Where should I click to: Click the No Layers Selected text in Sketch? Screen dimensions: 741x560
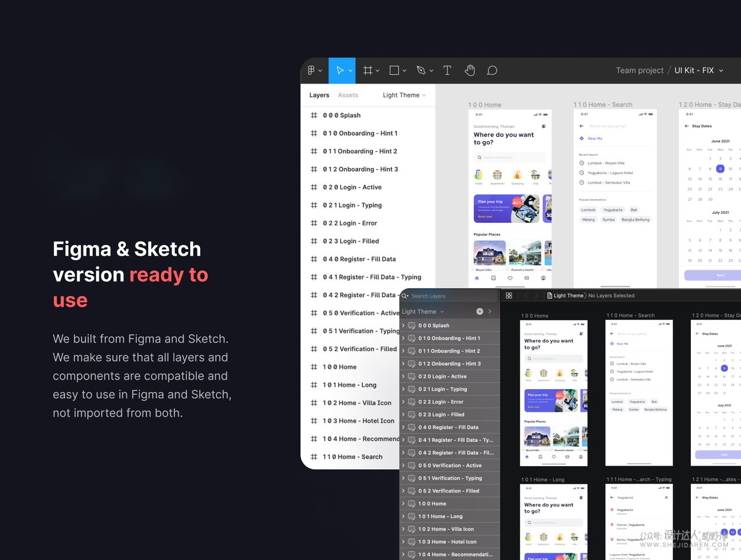(611, 296)
